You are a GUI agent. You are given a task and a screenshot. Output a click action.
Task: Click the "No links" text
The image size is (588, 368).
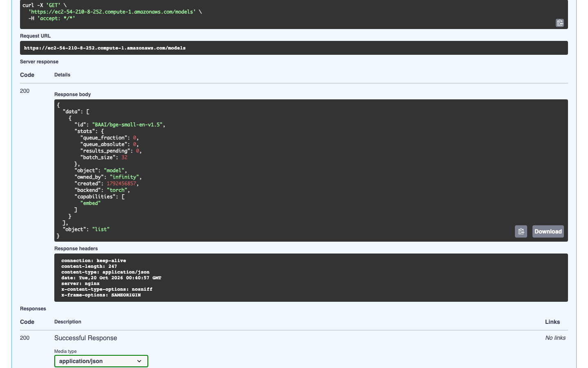[x=555, y=338]
